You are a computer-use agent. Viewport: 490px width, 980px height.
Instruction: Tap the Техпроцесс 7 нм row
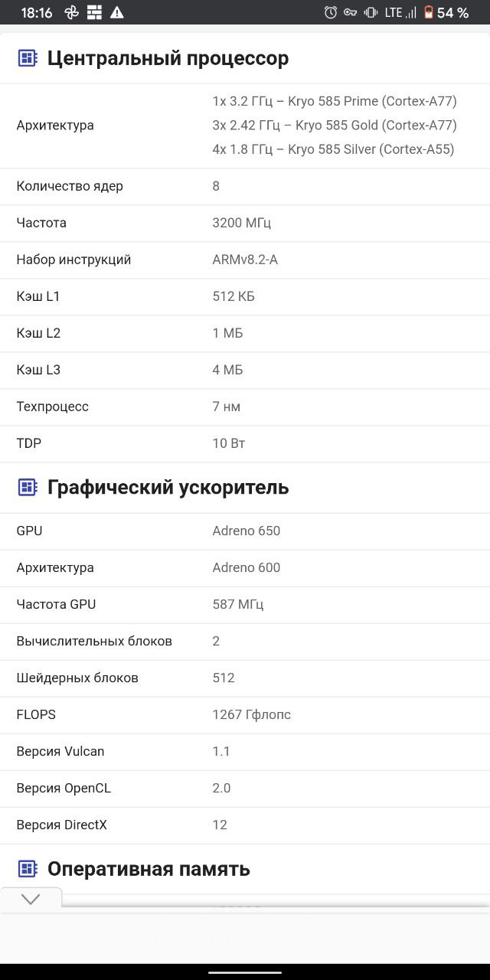[x=245, y=407]
